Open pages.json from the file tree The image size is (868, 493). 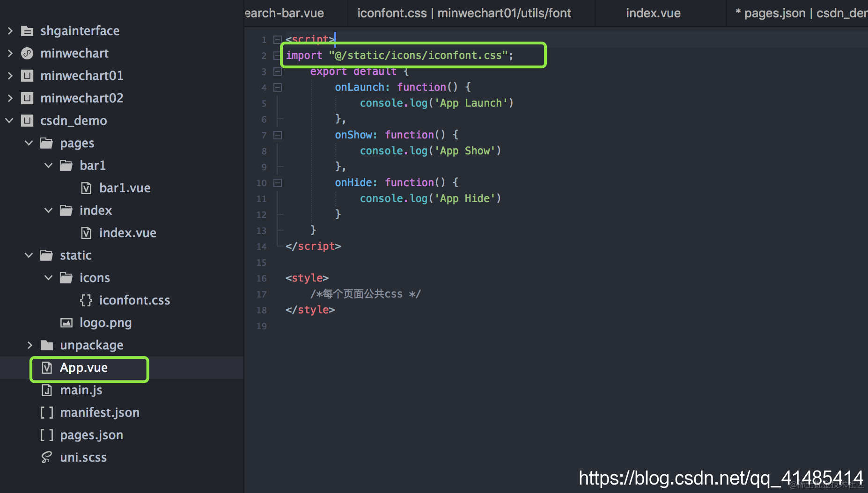(91, 435)
